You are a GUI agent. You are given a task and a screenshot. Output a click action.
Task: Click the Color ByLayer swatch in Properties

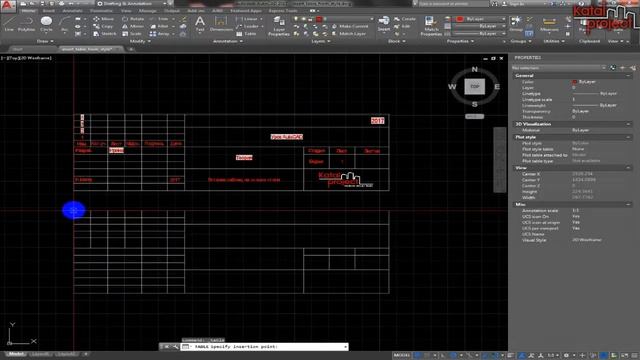pyautogui.click(x=574, y=82)
